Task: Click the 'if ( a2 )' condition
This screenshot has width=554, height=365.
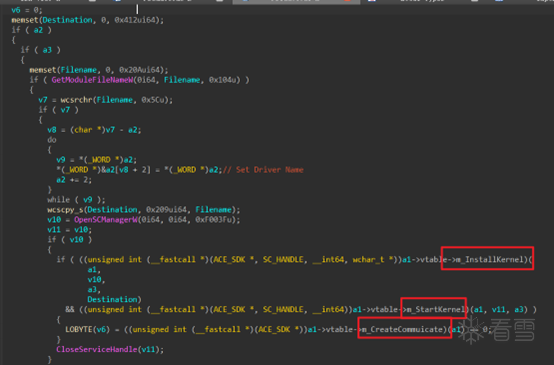Action: coord(31,30)
